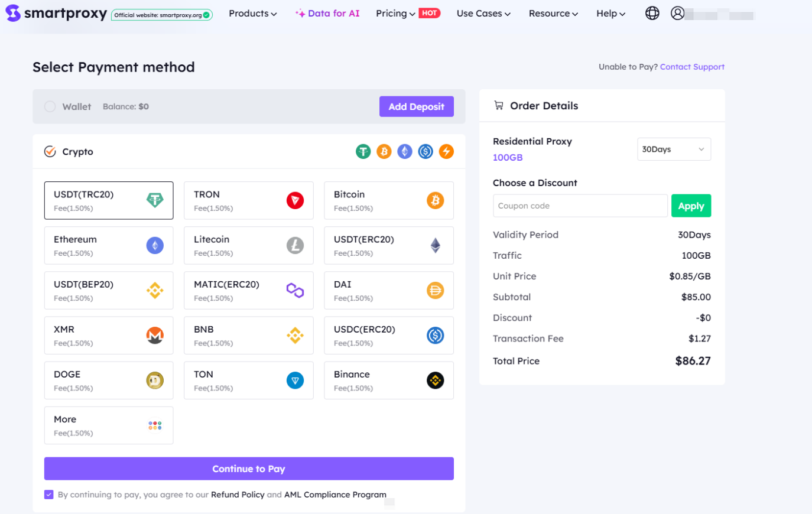
Task: Click the BNB coin icon
Action: pyautogui.click(x=295, y=336)
